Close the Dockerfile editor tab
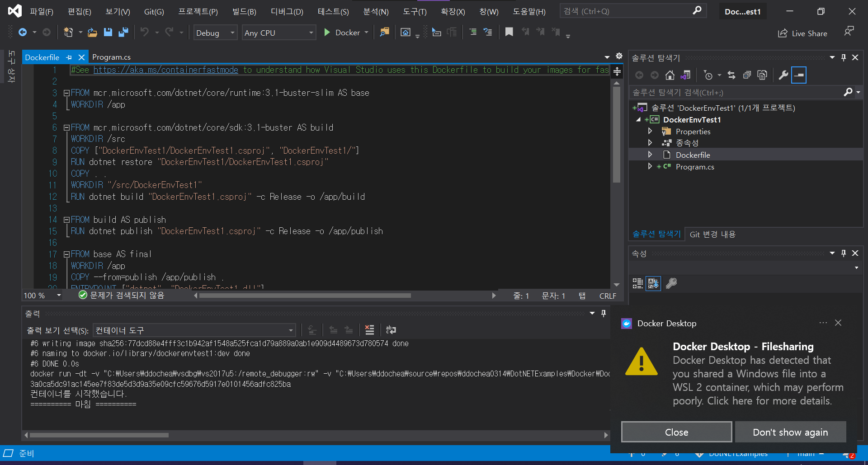 coord(81,57)
